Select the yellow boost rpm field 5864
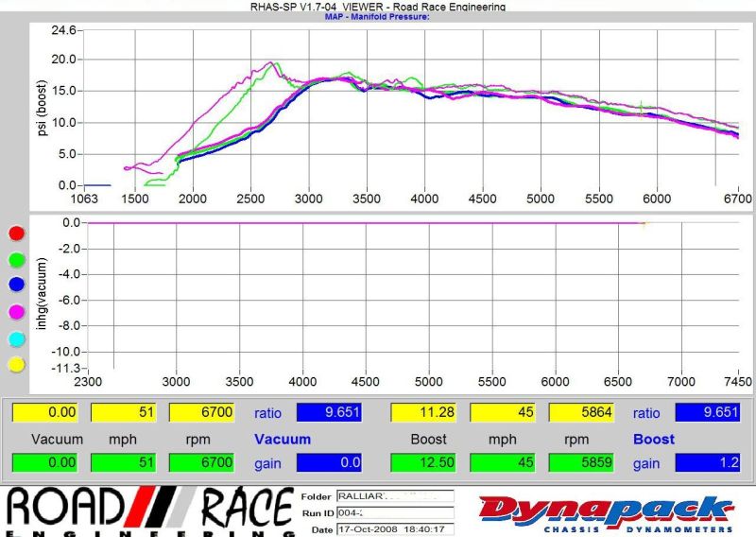This screenshot has width=756, height=537. tap(580, 412)
